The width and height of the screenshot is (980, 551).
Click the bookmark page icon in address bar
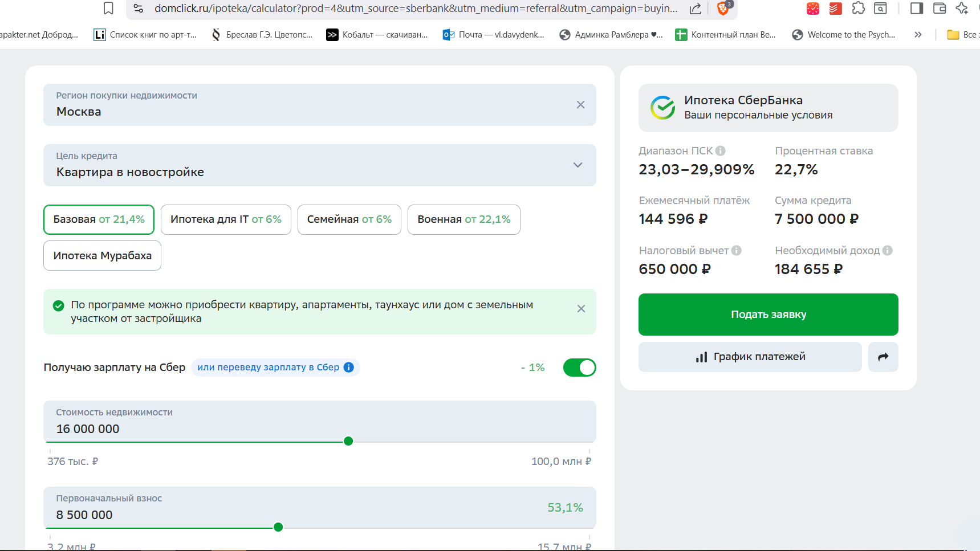click(x=108, y=8)
